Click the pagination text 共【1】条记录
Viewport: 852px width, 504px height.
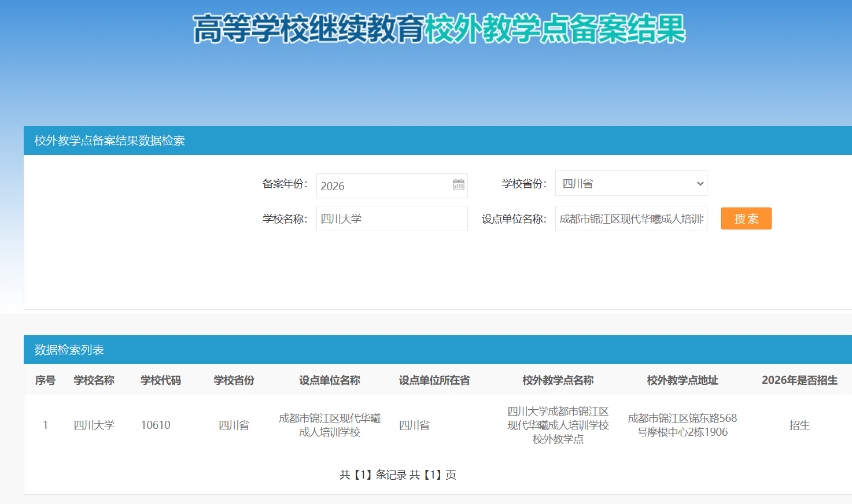(x=372, y=475)
